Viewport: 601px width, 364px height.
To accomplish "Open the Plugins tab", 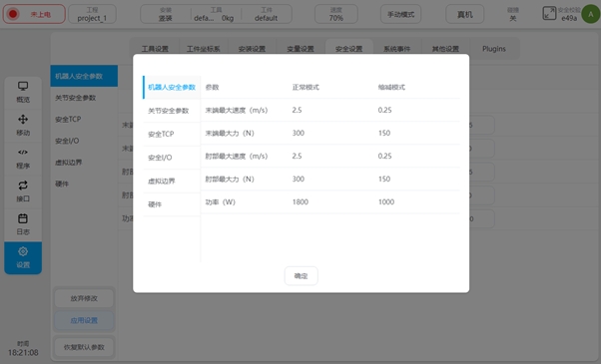I will coord(493,49).
